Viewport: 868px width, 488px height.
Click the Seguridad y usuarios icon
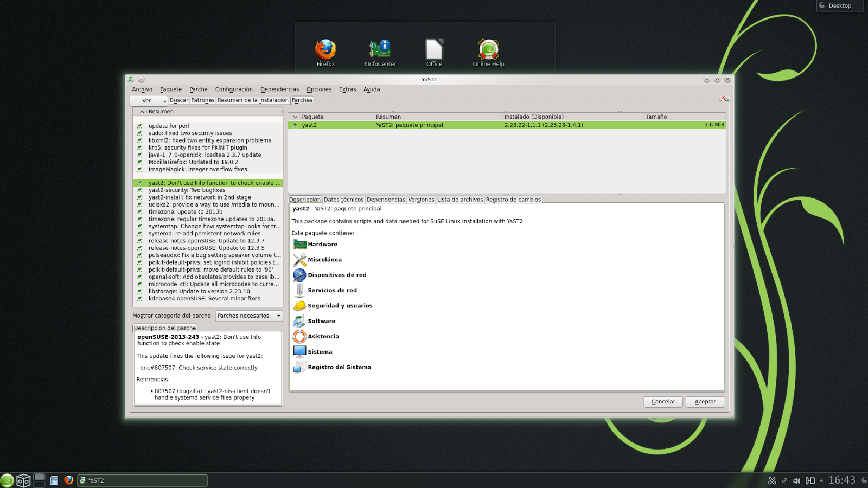[x=299, y=305]
